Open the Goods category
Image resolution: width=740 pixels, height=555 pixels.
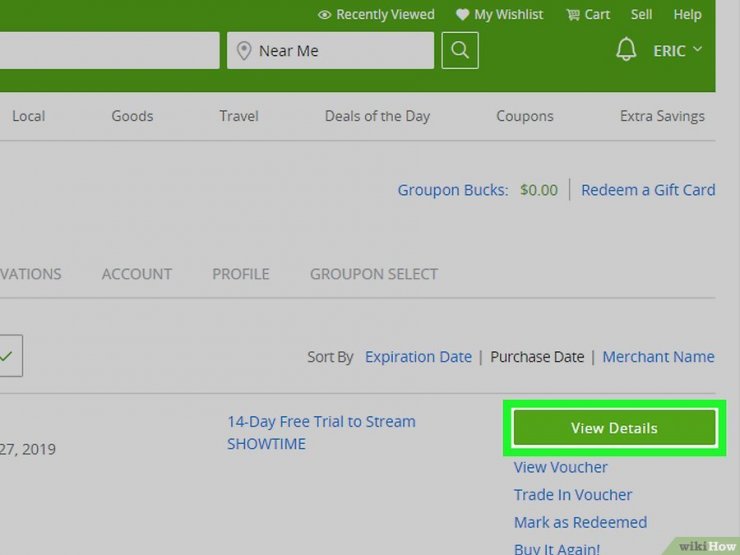coord(132,116)
